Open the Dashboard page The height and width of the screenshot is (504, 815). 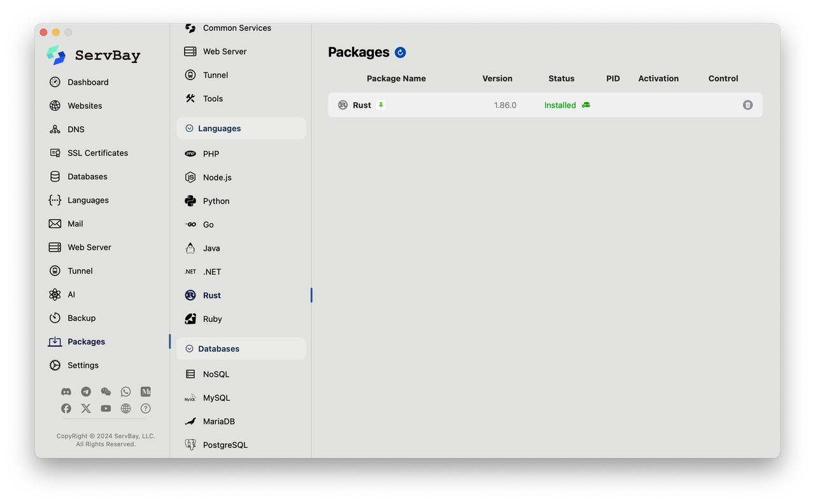pyautogui.click(x=88, y=82)
